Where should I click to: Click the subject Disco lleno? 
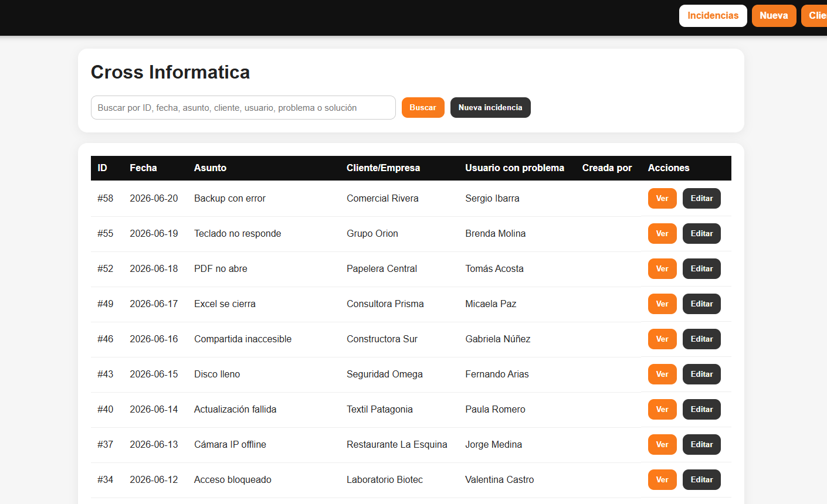point(217,374)
